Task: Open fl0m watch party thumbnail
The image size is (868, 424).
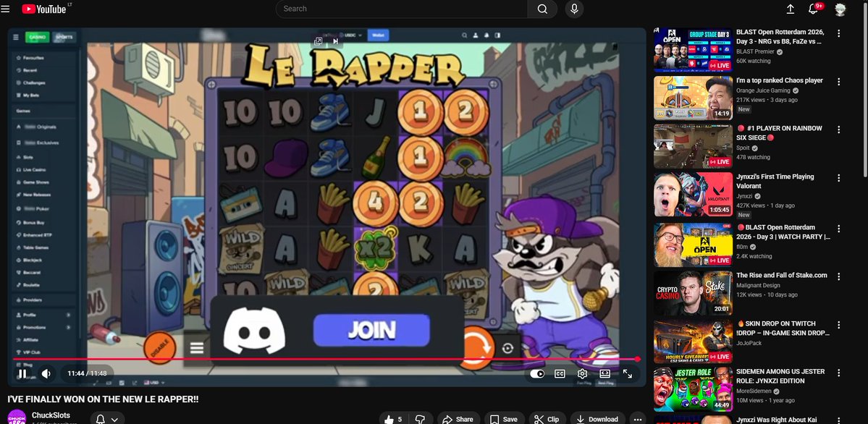Action: point(693,245)
